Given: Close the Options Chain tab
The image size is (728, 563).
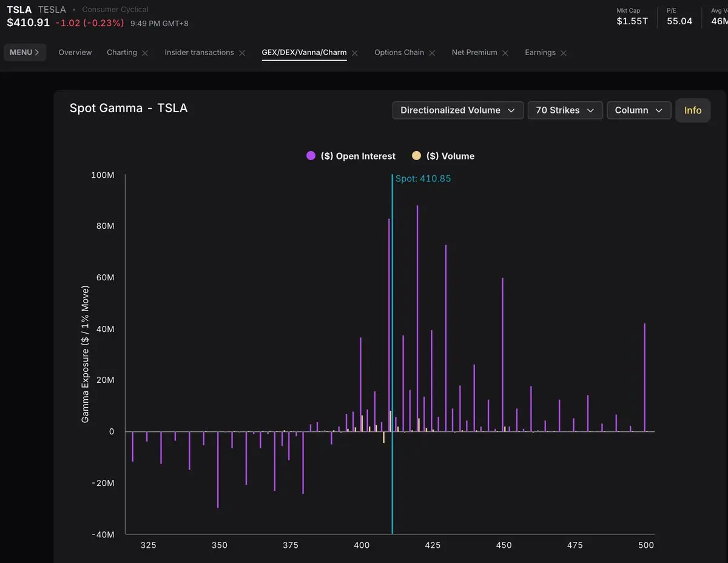Looking at the screenshot, I should coord(432,53).
